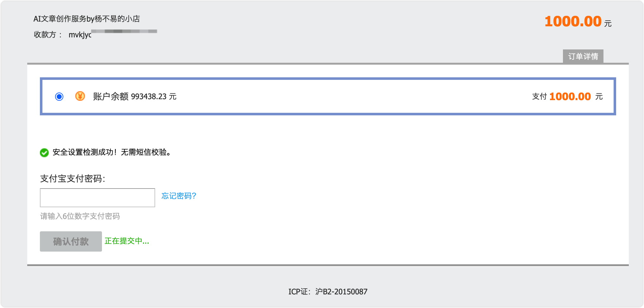
Task: Open the 订单详情 order details tab
Action: pyautogui.click(x=583, y=56)
